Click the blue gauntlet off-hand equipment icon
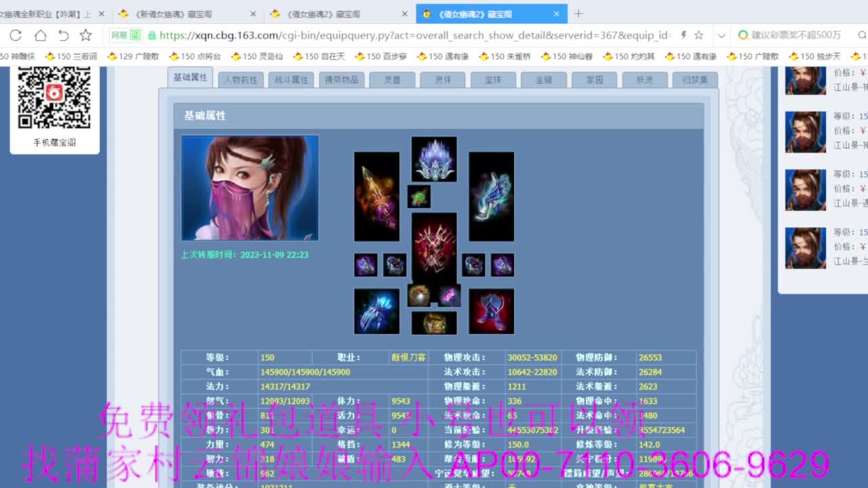868x488 pixels. click(492, 197)
